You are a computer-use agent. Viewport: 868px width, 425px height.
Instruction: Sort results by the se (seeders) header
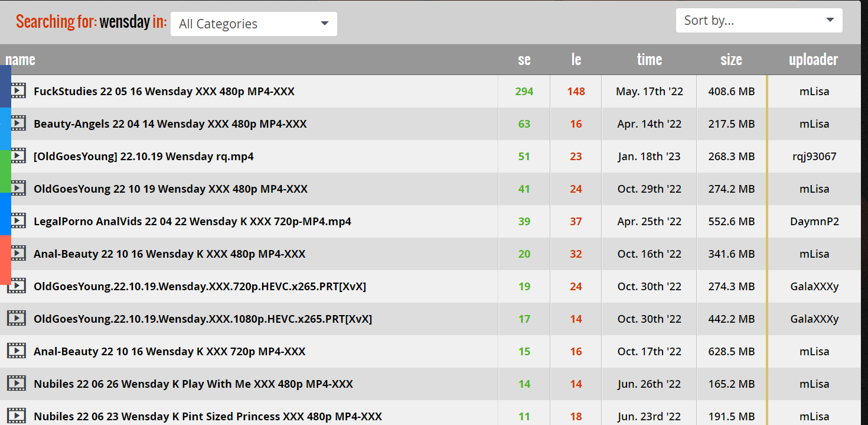coord(524,60)
